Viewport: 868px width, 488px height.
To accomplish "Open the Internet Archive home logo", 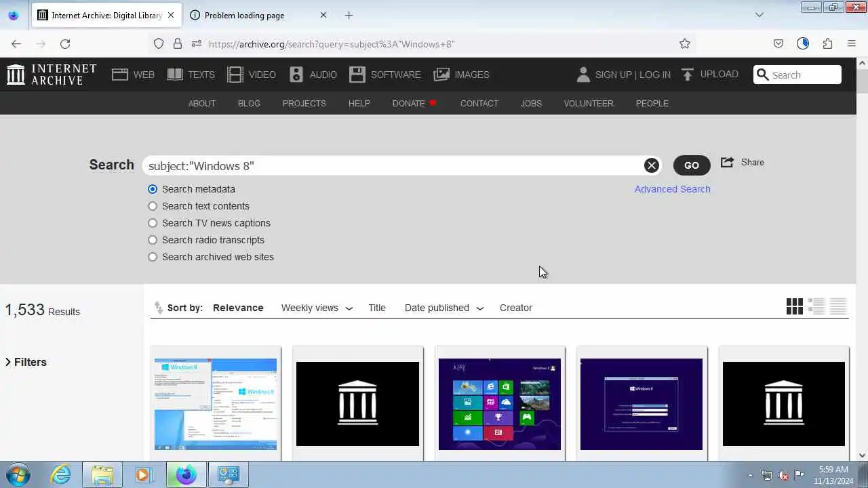I will tap(52, 75).
